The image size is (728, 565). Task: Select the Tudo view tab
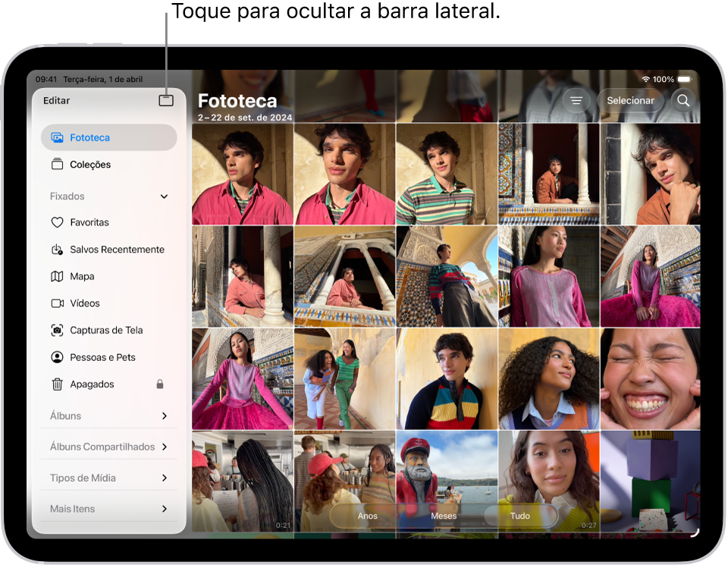520,516
